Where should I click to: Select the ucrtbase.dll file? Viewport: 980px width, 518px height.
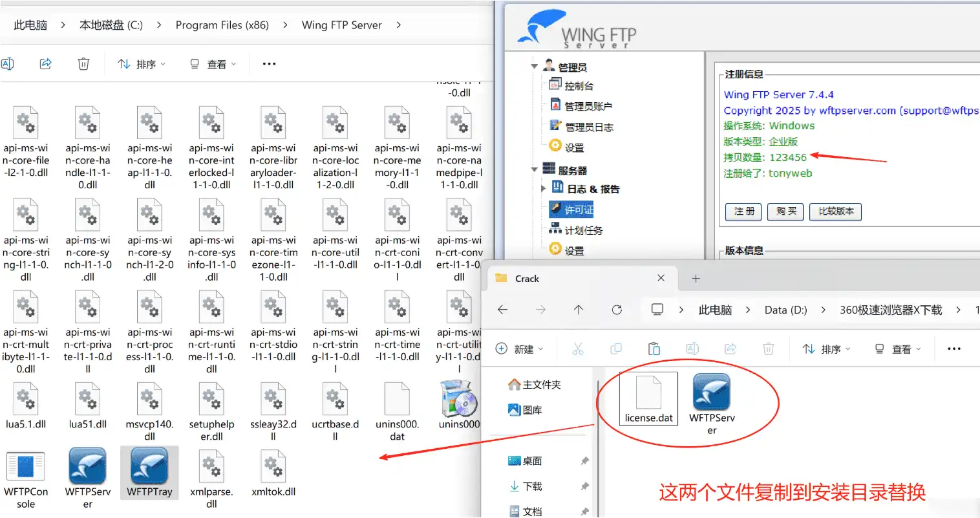pyautogui.click(x=335, y=412)
